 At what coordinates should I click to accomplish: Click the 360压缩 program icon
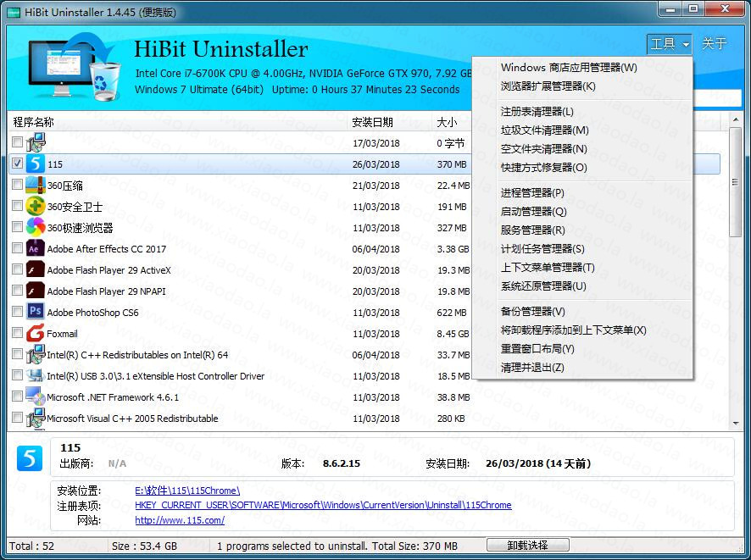[x=36, y=185]
